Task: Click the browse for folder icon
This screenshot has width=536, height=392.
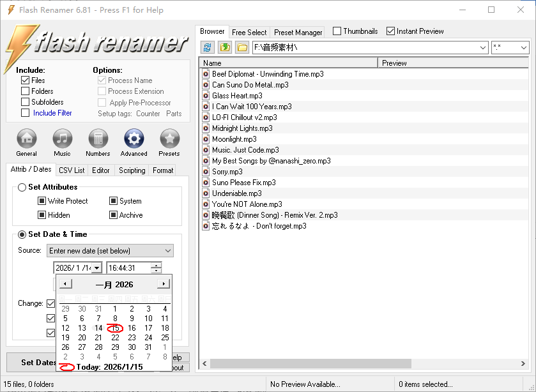Action: tap(242, 47)
